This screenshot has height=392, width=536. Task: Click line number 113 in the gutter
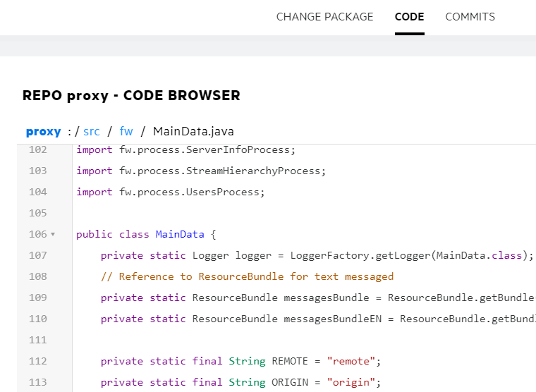click(37, 382)
